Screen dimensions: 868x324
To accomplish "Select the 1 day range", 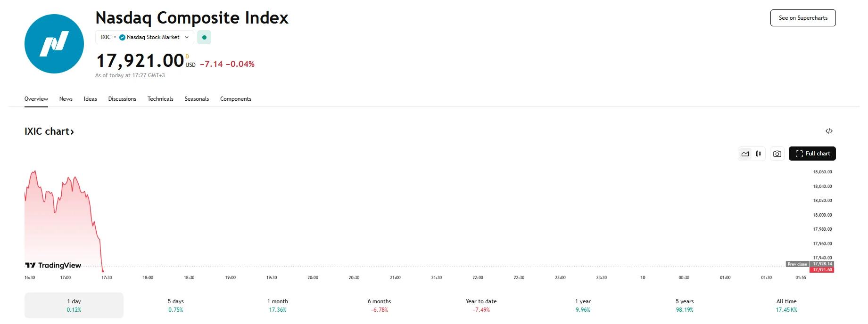I will [x=74, y=305].
